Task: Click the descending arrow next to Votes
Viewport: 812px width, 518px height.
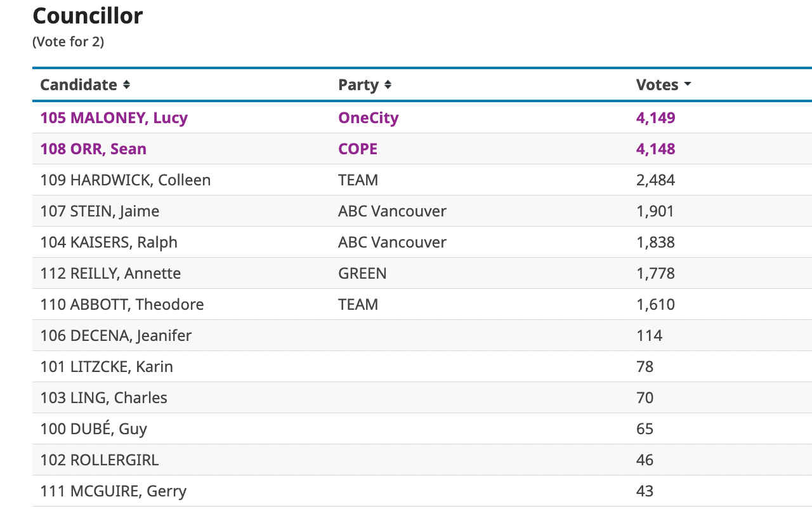Action: tap(688, 85)
